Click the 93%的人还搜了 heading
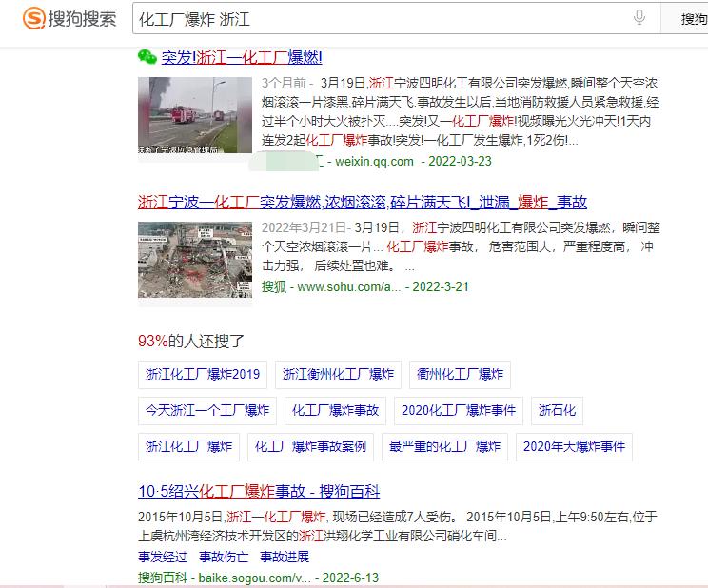708x588 pixels. click(x=191, y=341)
